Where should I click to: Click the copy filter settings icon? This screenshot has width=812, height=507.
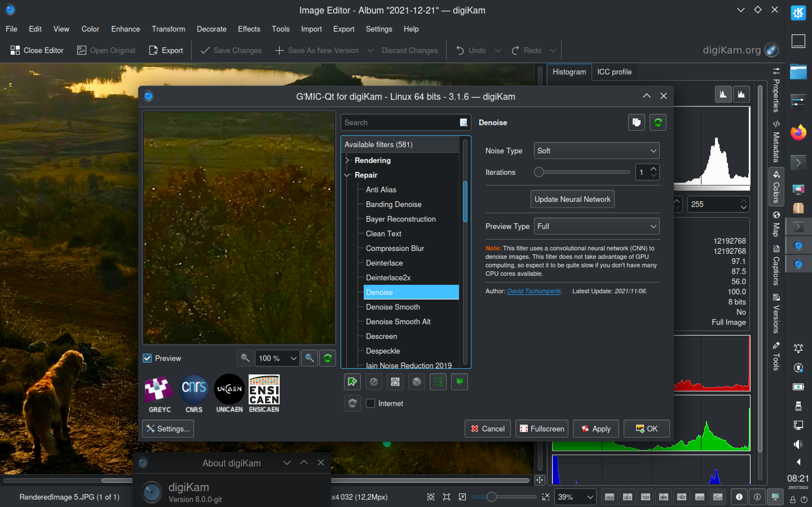click(x=636, y=122)
